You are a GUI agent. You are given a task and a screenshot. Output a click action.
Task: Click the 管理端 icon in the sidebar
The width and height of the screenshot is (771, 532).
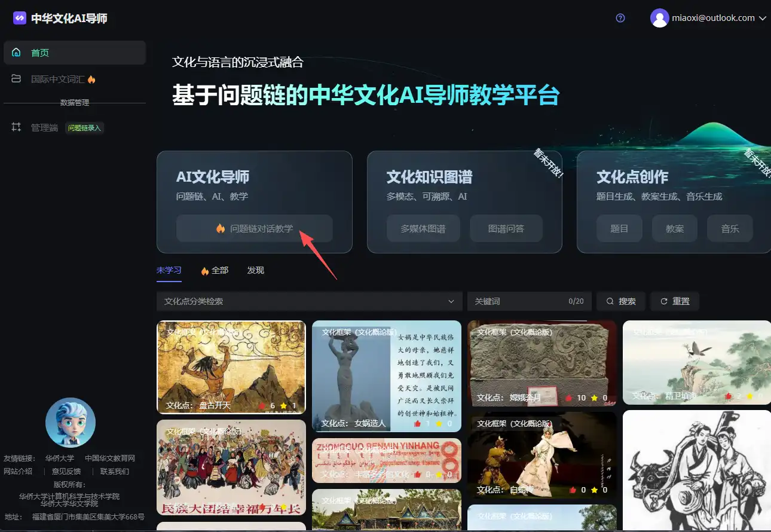16,127
